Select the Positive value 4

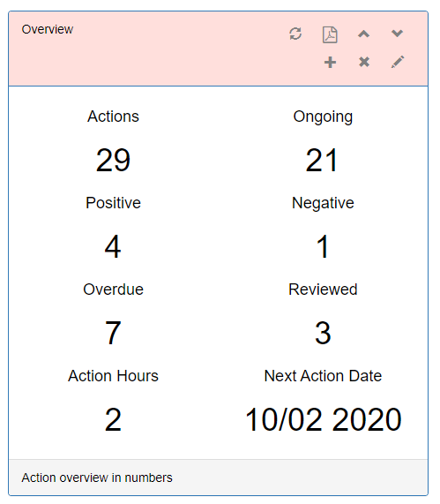coord(113,246)
